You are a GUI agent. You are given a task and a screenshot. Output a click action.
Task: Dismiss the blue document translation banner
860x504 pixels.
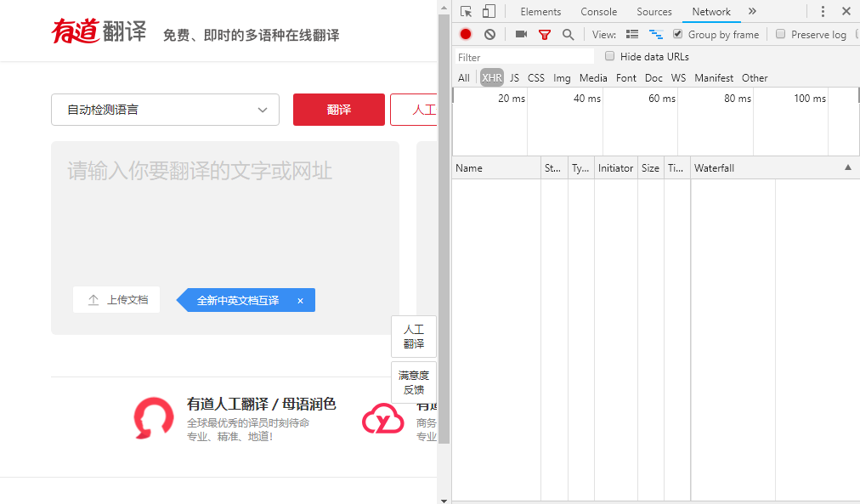tap(300, 301)
